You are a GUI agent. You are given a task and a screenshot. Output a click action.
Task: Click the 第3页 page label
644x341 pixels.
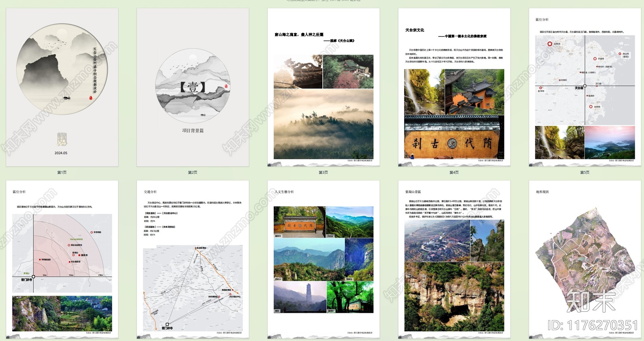pos(324,173)
